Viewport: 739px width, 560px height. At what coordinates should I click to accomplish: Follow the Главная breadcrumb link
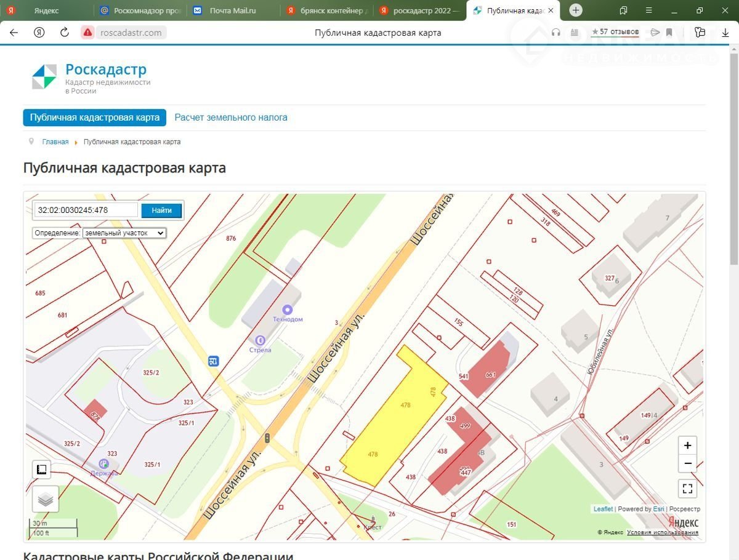pos(55,142)
